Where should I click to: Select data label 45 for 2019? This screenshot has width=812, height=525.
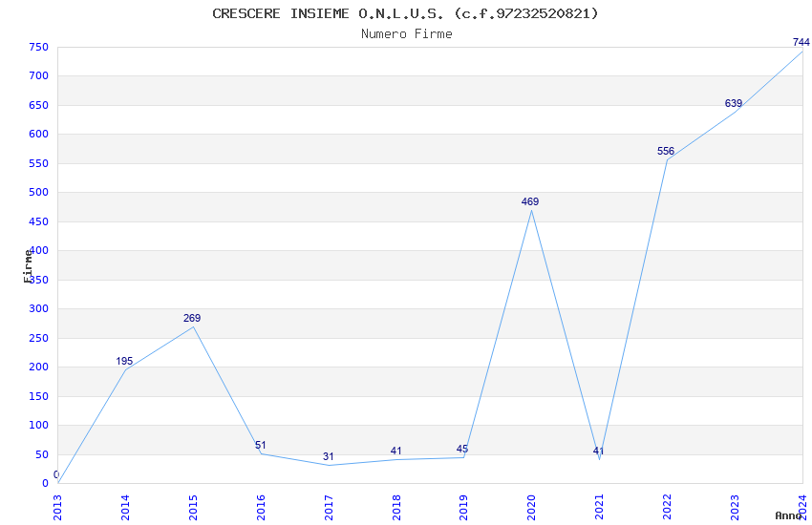pos(462,449)
